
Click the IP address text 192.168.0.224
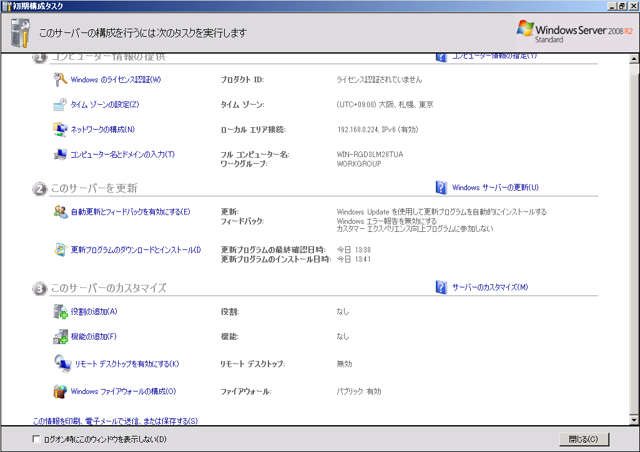[x=359, y=129]
